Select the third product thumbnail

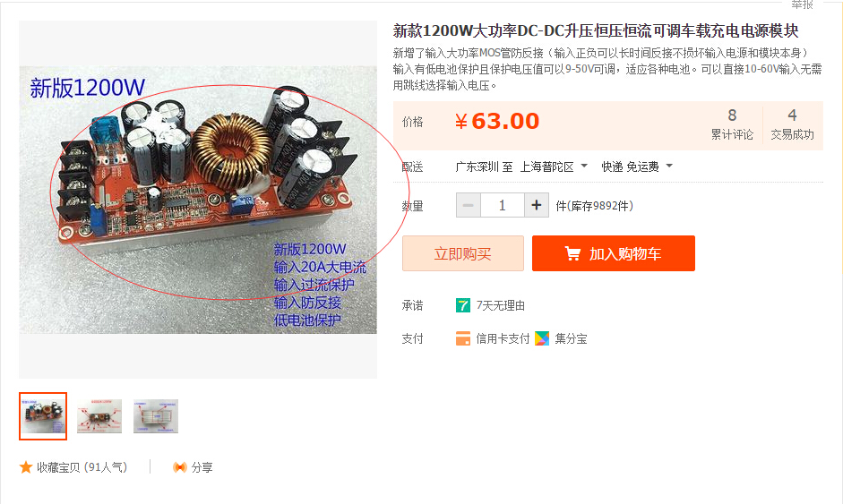pyautogui.click(x=156, y=416)
